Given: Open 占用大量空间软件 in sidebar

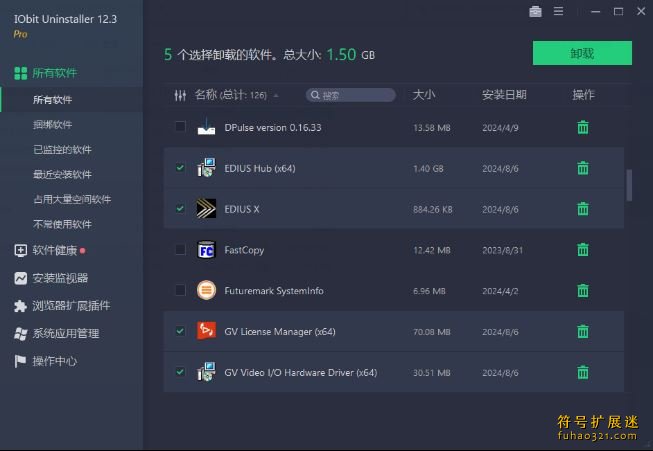Looking at the screenshot, I should click(x=72, y=199).
